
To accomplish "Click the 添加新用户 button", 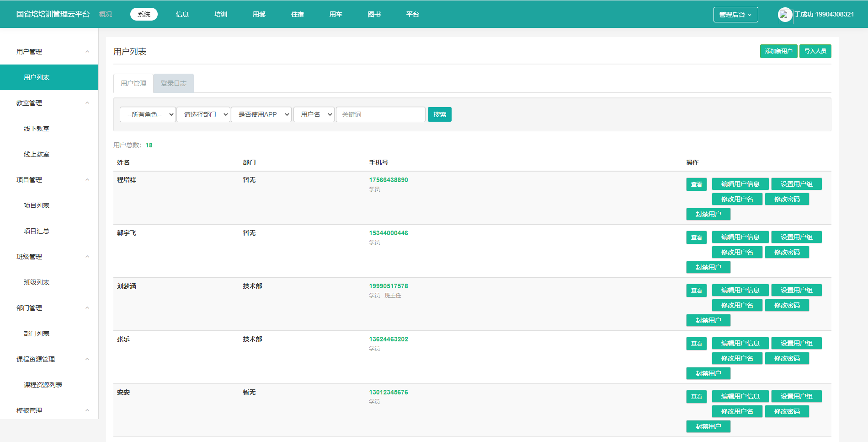I will tap(778, 51).
